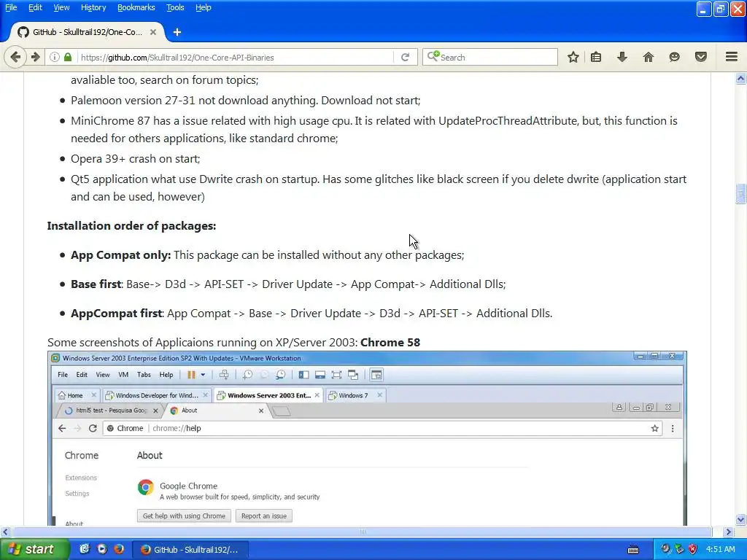The image size is (747, 560).
Task: Click the first system tray icon
Action: point(665,549)
